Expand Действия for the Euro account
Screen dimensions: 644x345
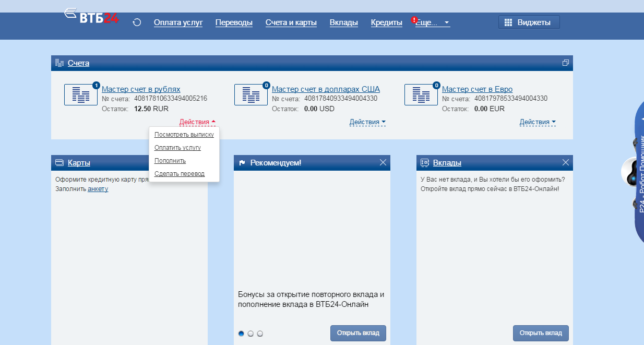[538, 122]
